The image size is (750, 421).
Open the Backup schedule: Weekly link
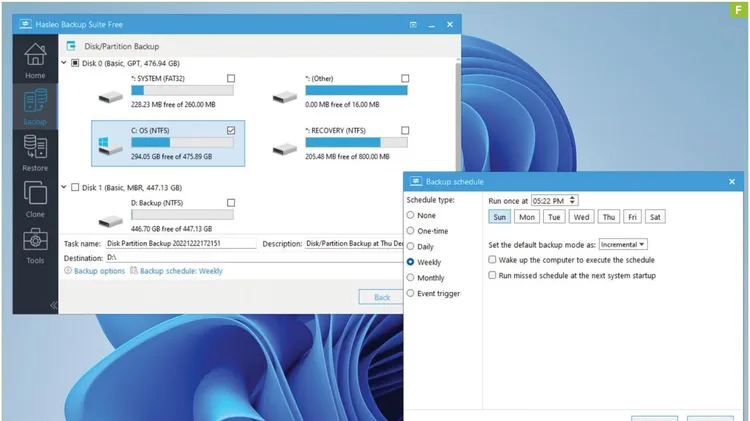[181, 271]
